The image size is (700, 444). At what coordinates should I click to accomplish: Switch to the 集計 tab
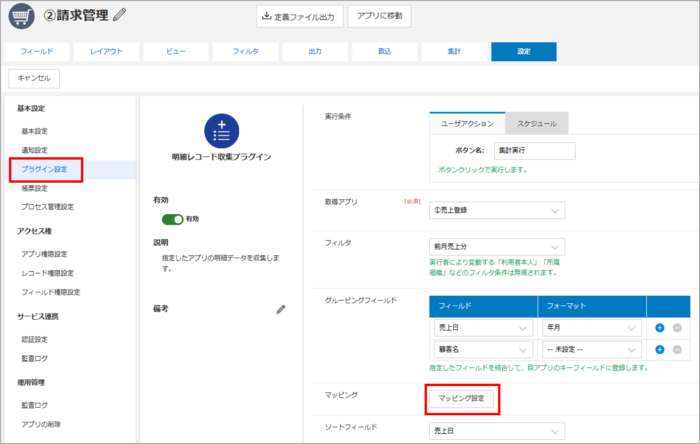(454, 51)
